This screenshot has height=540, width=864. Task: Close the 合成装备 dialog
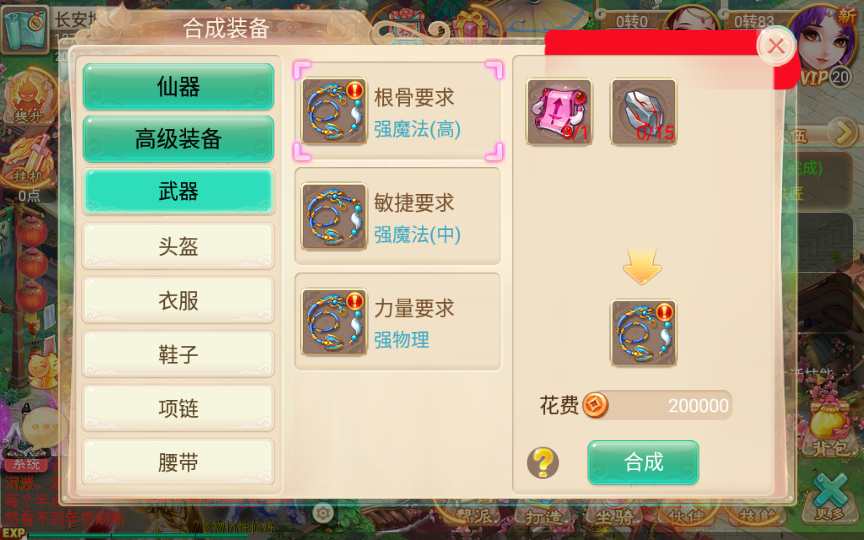[776, 46]
